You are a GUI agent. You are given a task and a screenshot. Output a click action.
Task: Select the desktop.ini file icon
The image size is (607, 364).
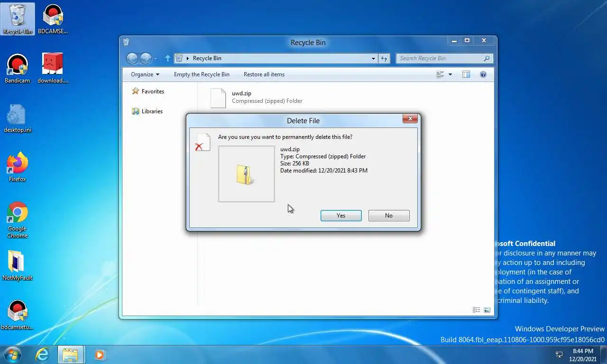pyautogui.click(x=18, y=118)
